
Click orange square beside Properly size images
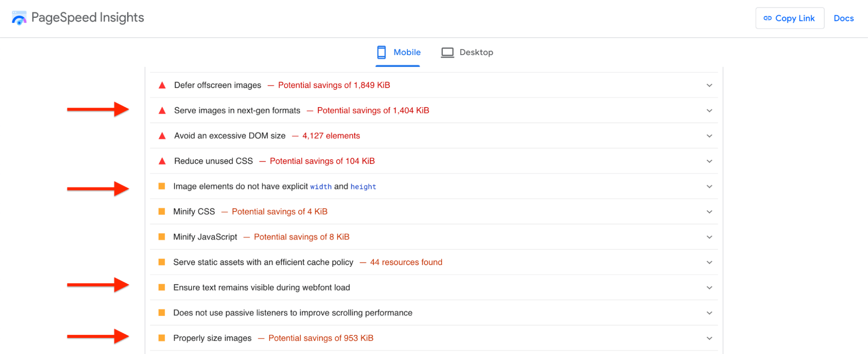162,338
